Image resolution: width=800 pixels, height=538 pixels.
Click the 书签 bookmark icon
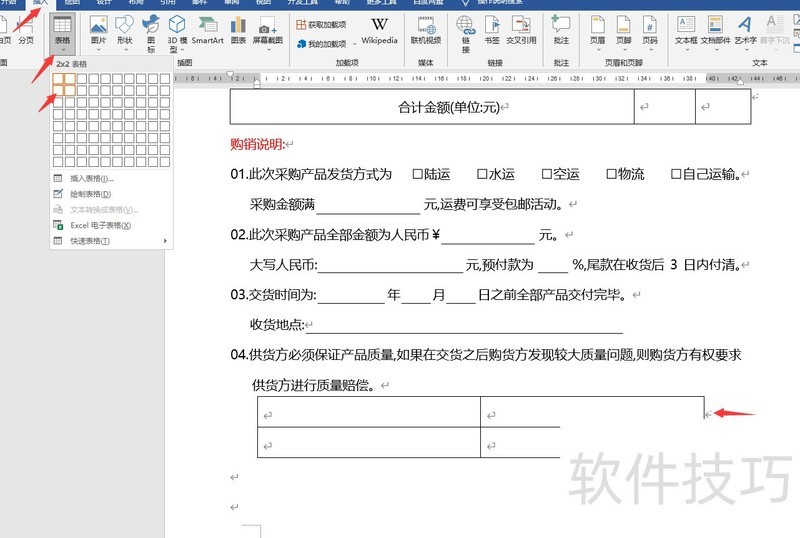tap(492, 25)
